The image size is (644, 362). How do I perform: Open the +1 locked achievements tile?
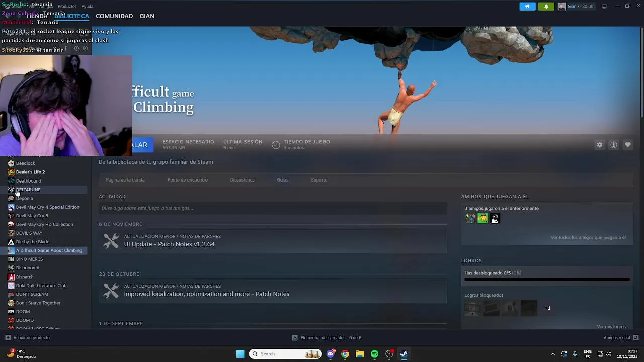pos(547,308)
